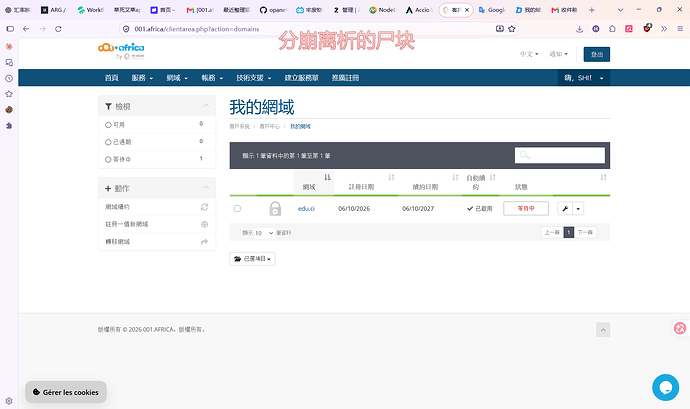Click the wrench manage icon for edu.ci
690x409 pixels.
tap(565, 209)
